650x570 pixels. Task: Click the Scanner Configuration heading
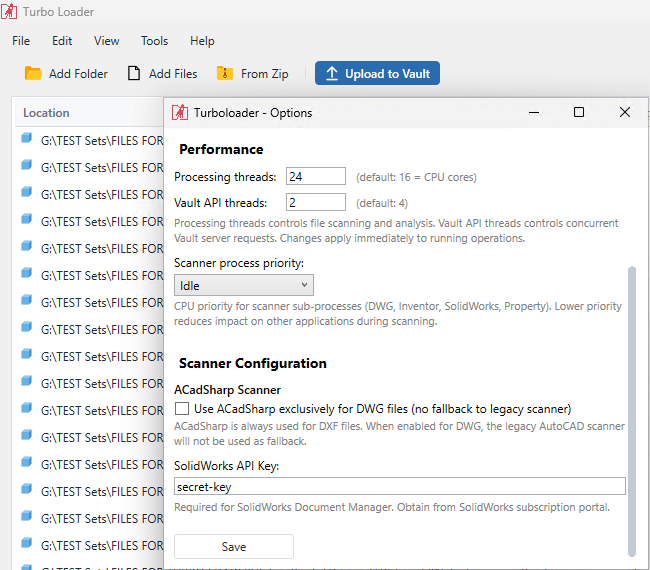pos(252,363)
